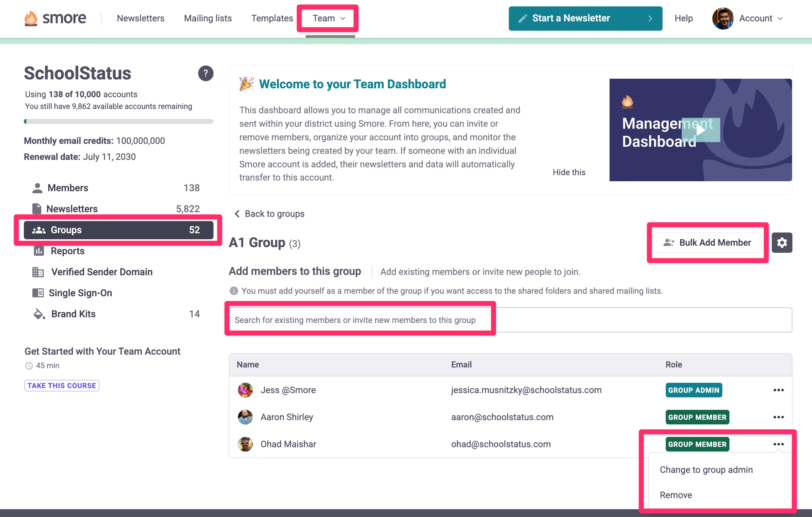Click the Reports chart icon
Viewport: 812px width, 517px height.
point(39,251)
